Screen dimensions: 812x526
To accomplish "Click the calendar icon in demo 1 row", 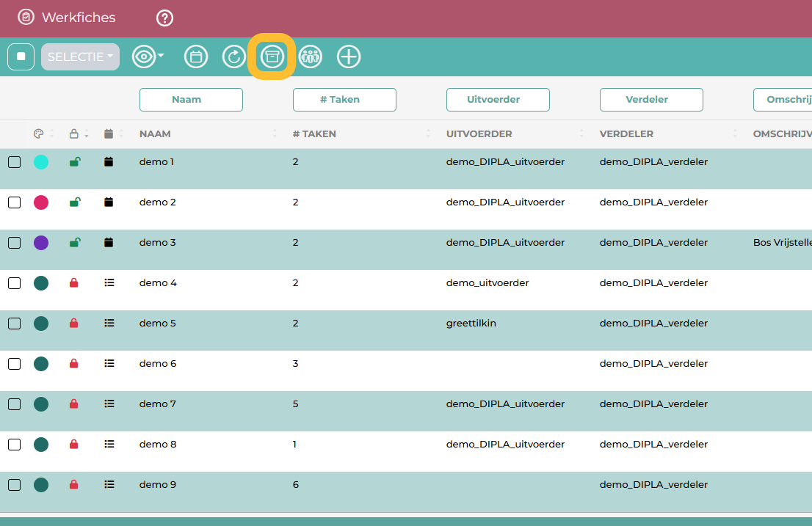I will [109, 161].
